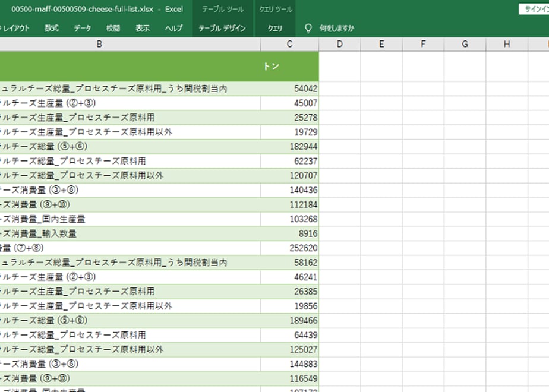This screenshot has height=392, width=549.
Task: Click ズ消費量_輸入数量 cell beside 8916
Action: coord(130,233)
